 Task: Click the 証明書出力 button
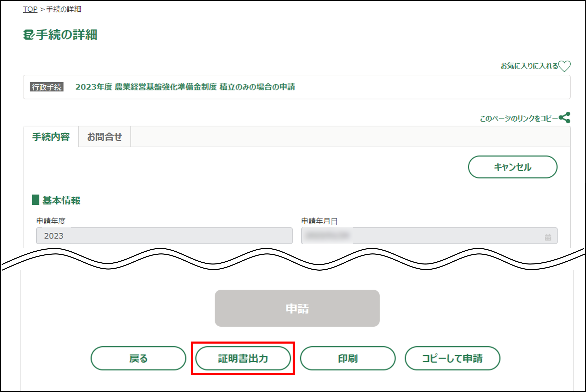[x=243, y=358]
